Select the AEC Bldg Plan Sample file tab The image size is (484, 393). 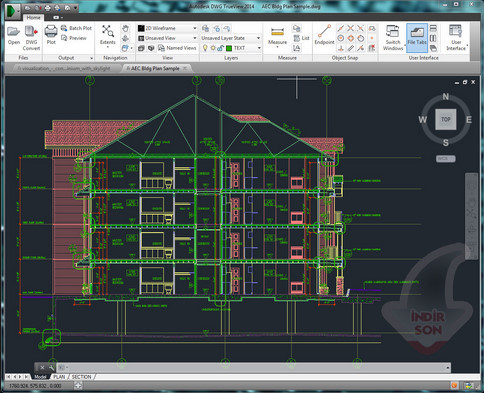(x=155, y=68)
